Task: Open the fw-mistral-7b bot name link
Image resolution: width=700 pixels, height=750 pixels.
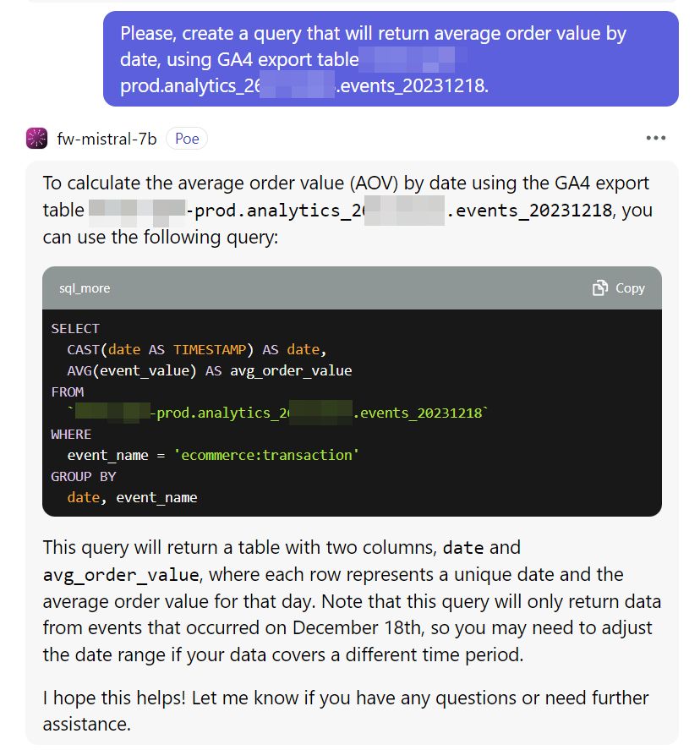Action: 107,139
